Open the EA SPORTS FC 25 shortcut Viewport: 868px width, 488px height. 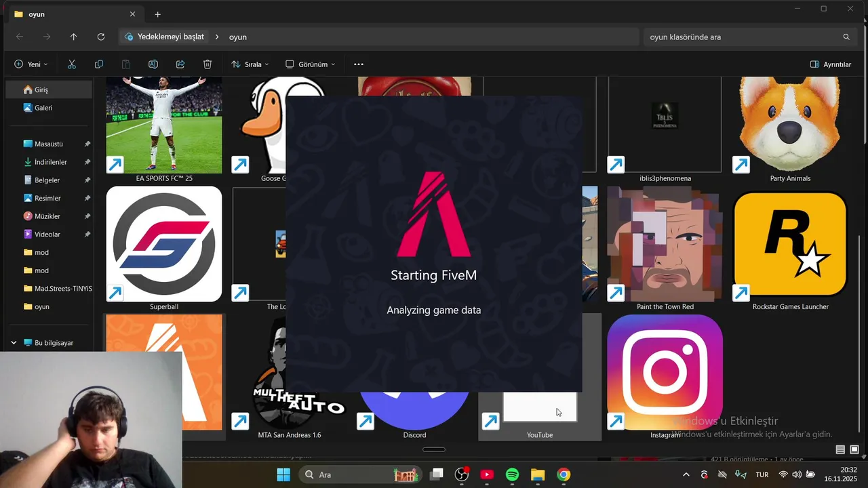click(164, 129)
